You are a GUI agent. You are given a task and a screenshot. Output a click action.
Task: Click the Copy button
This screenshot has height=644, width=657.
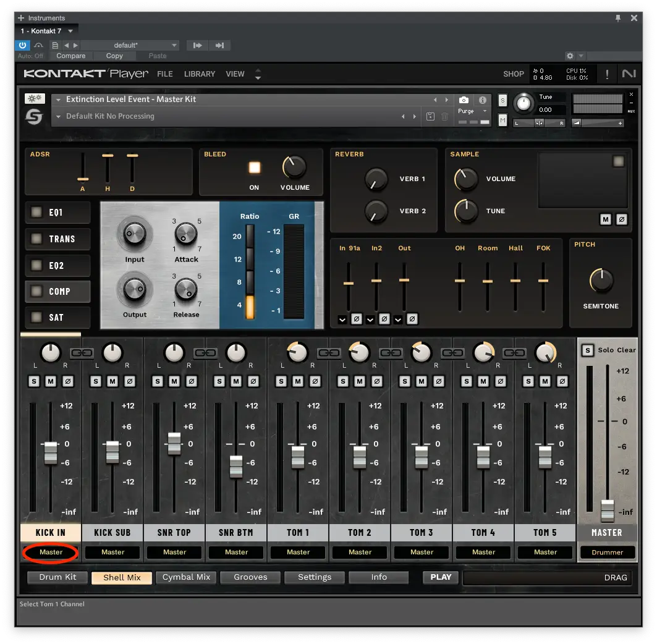114,56
